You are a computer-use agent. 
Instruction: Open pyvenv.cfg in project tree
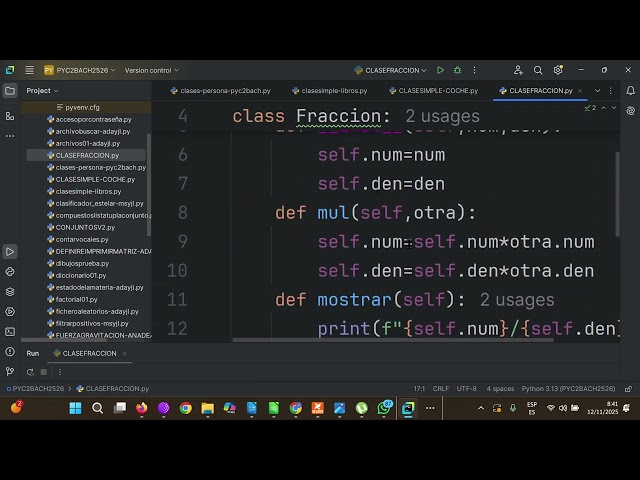click(82, 107)
